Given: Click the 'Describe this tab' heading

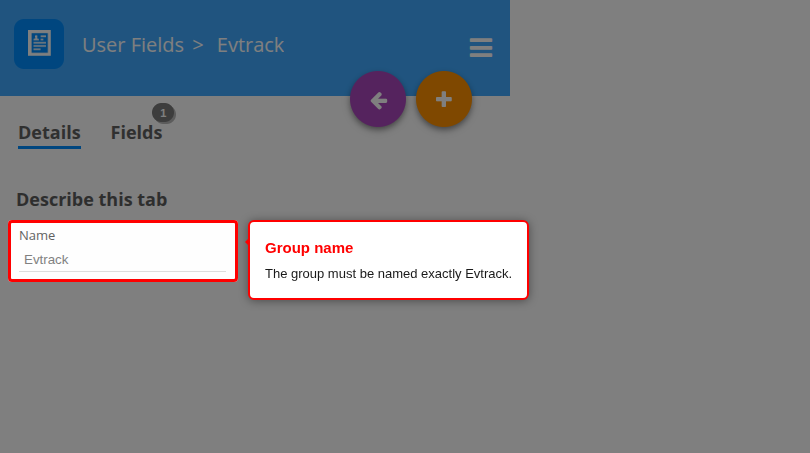Looking at the screenshot, I should click(92, 199).
